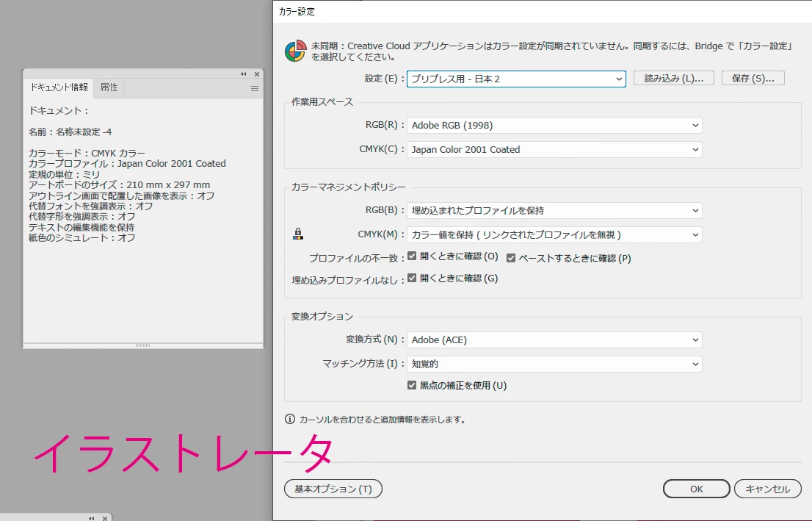Screen dimensions: 812x521
Task: Click the カラーマネジメントポリシー section heading
Action: point(349,187)
